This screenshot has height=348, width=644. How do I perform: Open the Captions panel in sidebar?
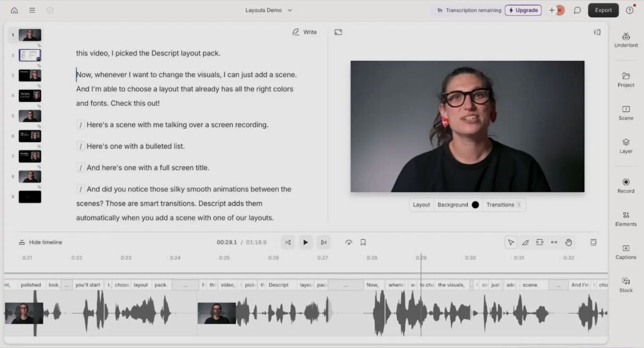point(626,252)
